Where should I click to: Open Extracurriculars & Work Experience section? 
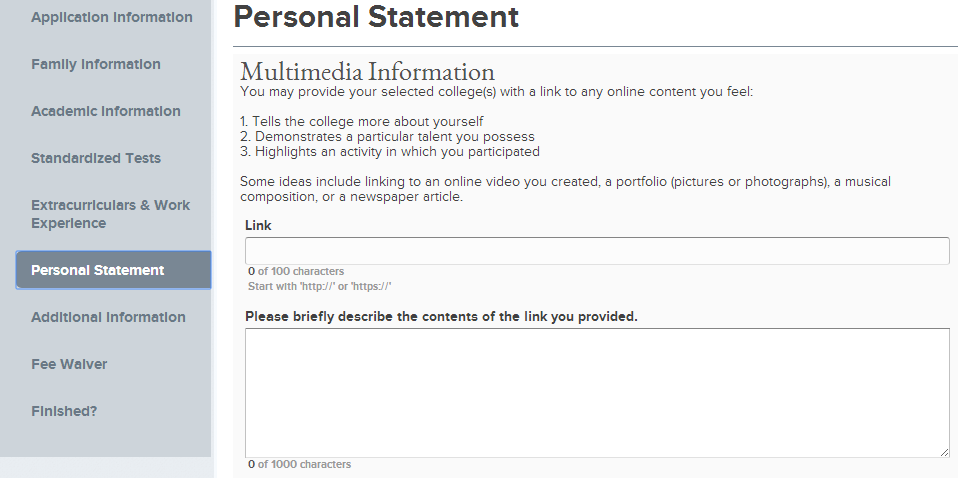pos(110,214)
